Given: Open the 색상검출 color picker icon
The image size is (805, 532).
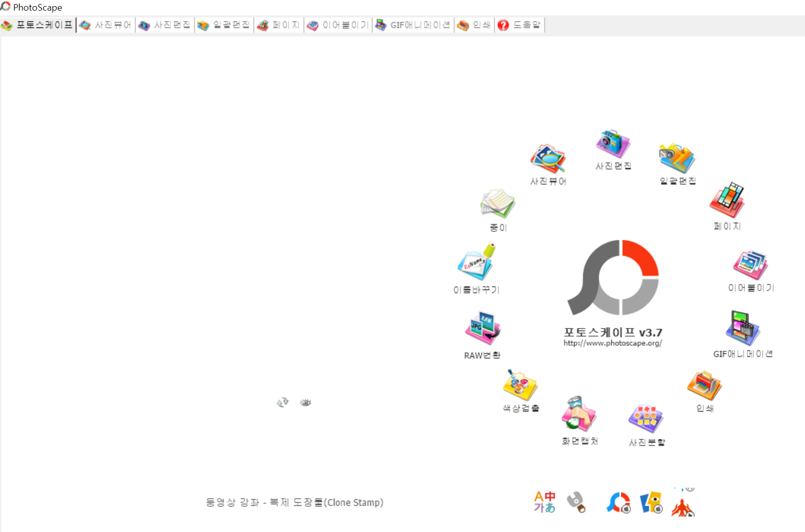Looking at the screenshot, I should coord(520,385).
